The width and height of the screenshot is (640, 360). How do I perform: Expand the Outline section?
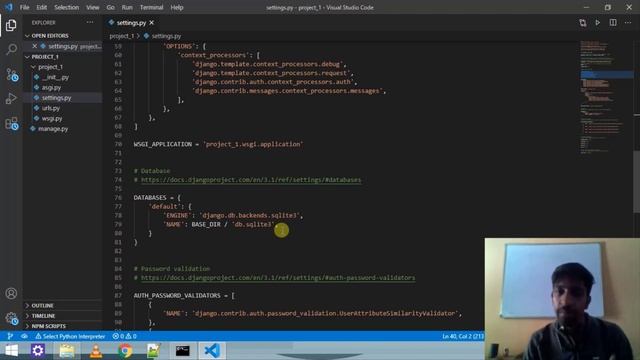(42, 305)
